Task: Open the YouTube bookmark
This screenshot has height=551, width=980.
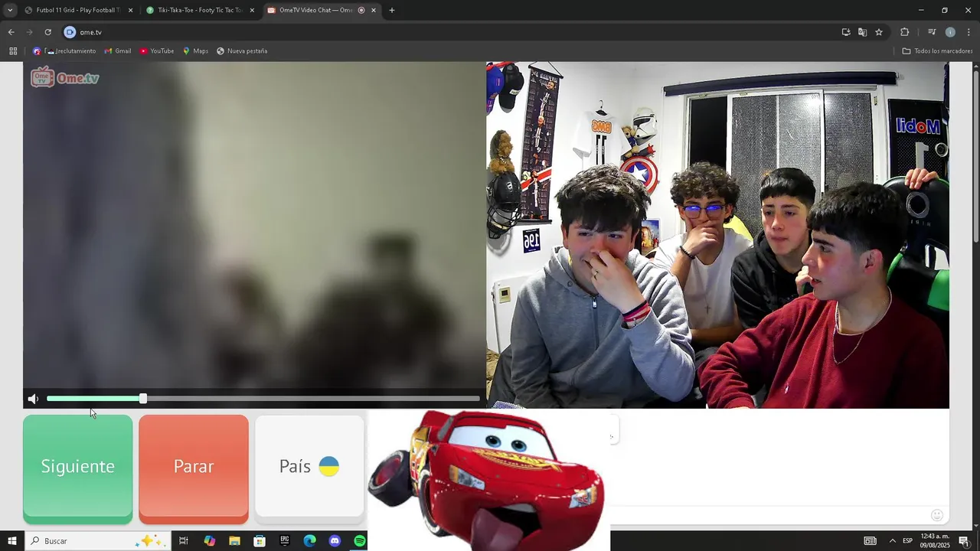Action: (x=157, y=51)
